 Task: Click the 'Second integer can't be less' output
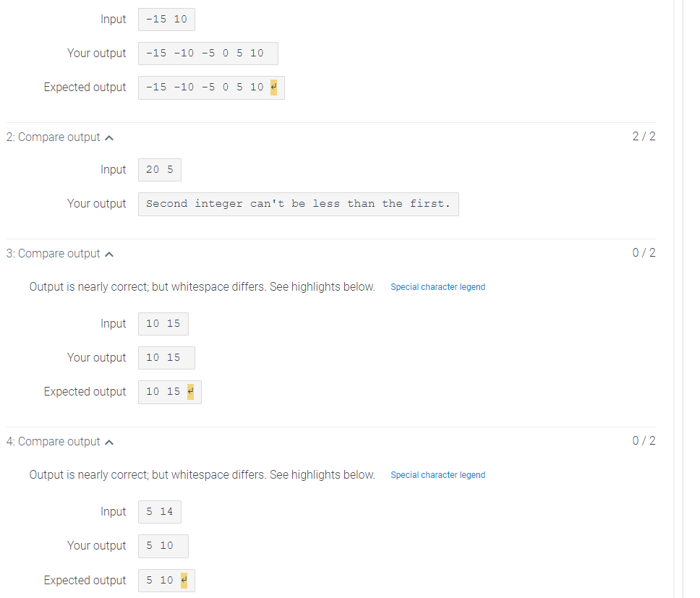pos(299,205)
